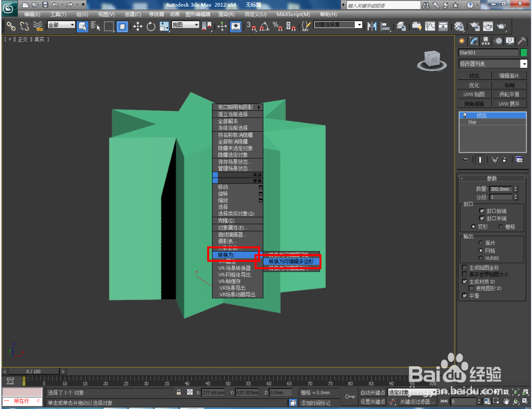The height and width of the screenshot is (409, 532).
Task: Select the Select Object arrow tool
Action: coord(82,26)
